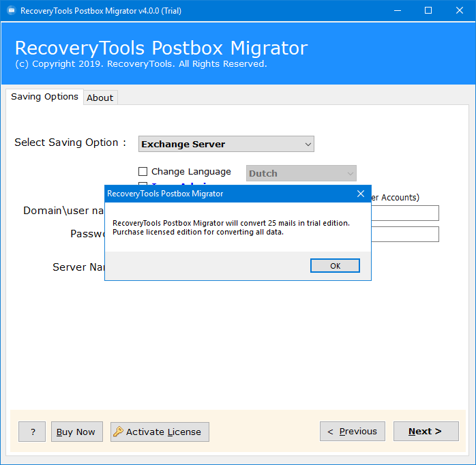Screen dimensions: 476x465
Task: Open help with the question mark button
Action: [x=32, y=432]
